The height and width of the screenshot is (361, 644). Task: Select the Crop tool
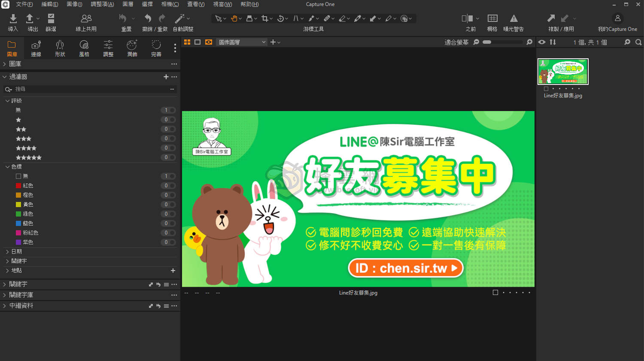coord(264,18)
